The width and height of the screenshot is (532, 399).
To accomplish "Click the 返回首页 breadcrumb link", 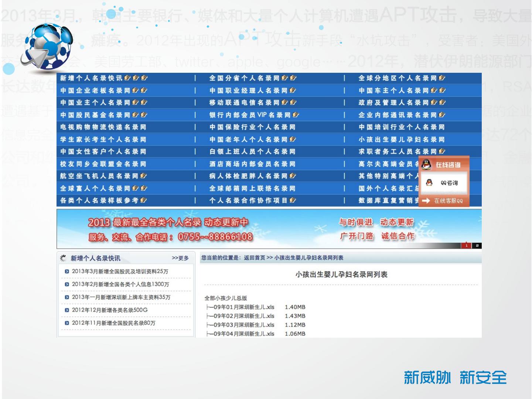I will tap(255, 258).
